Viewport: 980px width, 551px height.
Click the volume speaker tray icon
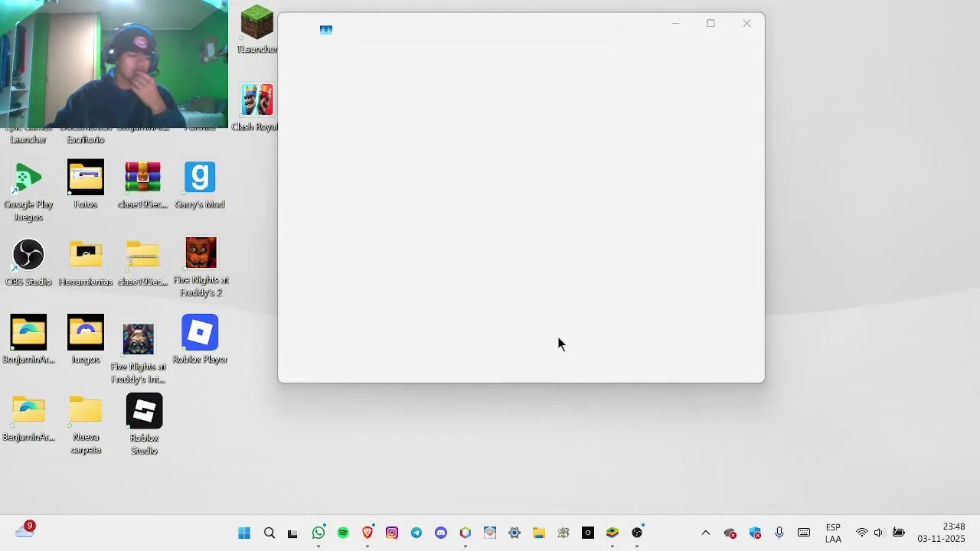[x=879, y=533]
